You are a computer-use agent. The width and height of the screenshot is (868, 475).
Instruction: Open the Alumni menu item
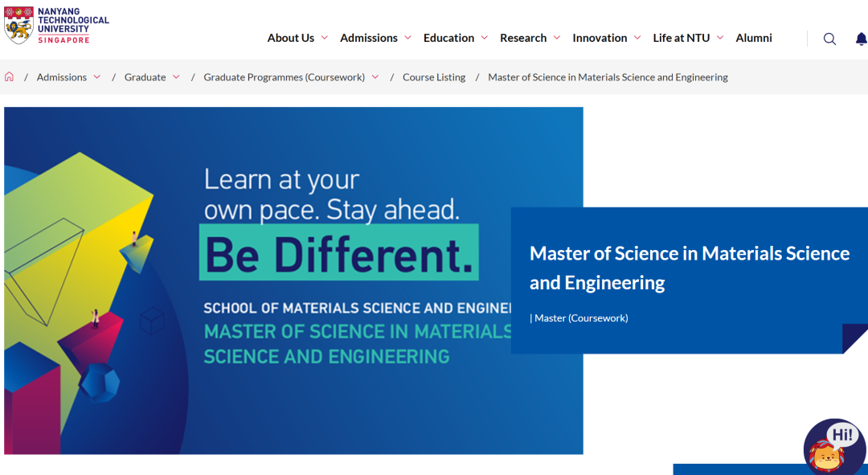point(754,38)
